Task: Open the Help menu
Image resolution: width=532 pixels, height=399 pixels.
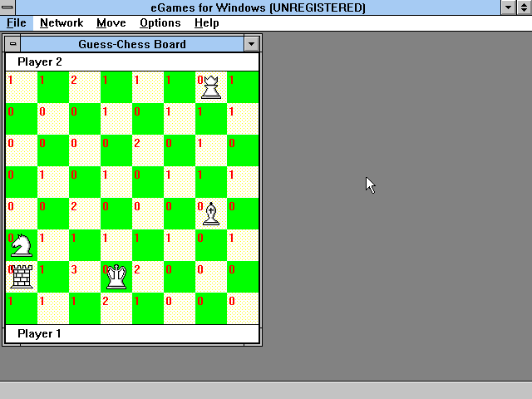Action: (206, 23)
